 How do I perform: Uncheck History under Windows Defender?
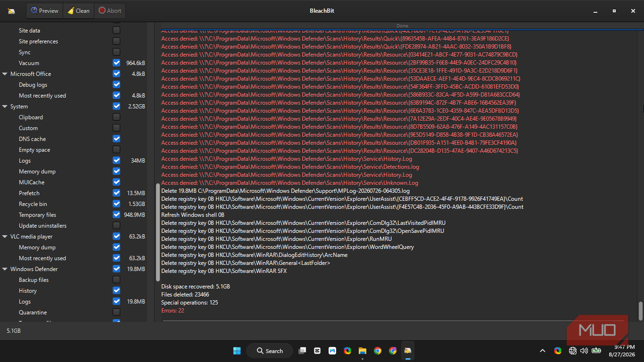click(x=116, y=290)
